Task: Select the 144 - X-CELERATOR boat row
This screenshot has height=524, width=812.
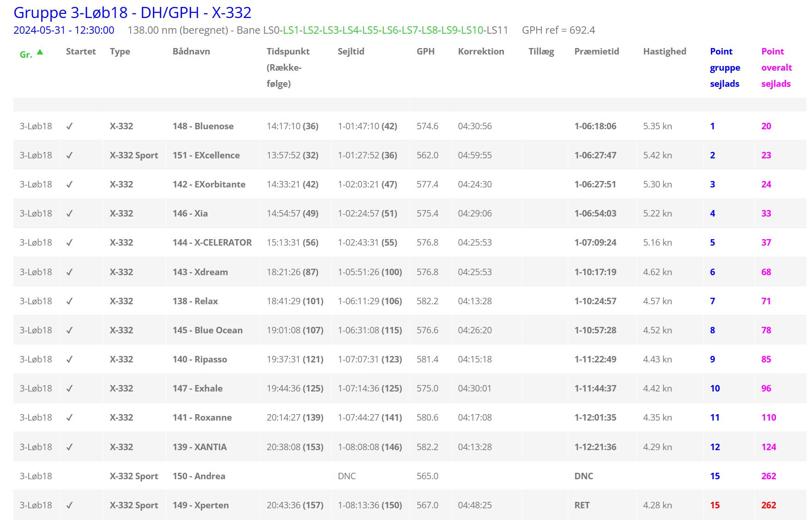Action: (212, 242)
